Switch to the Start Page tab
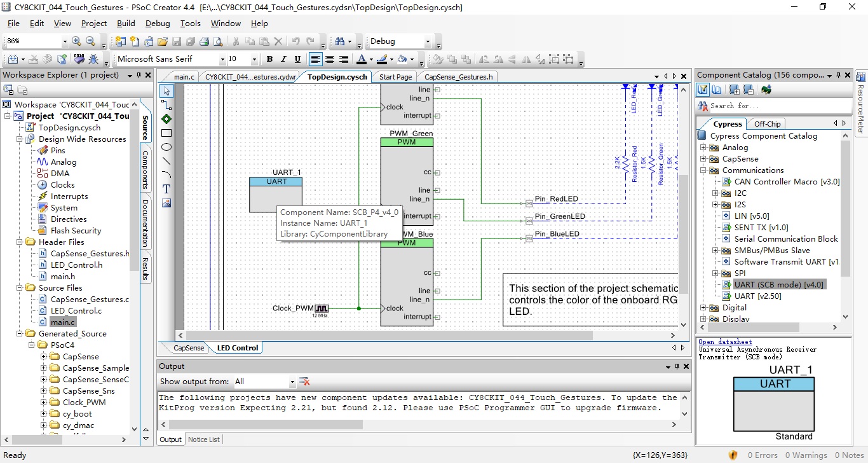This screenshot has height=463, width=868. coord(395,77)
